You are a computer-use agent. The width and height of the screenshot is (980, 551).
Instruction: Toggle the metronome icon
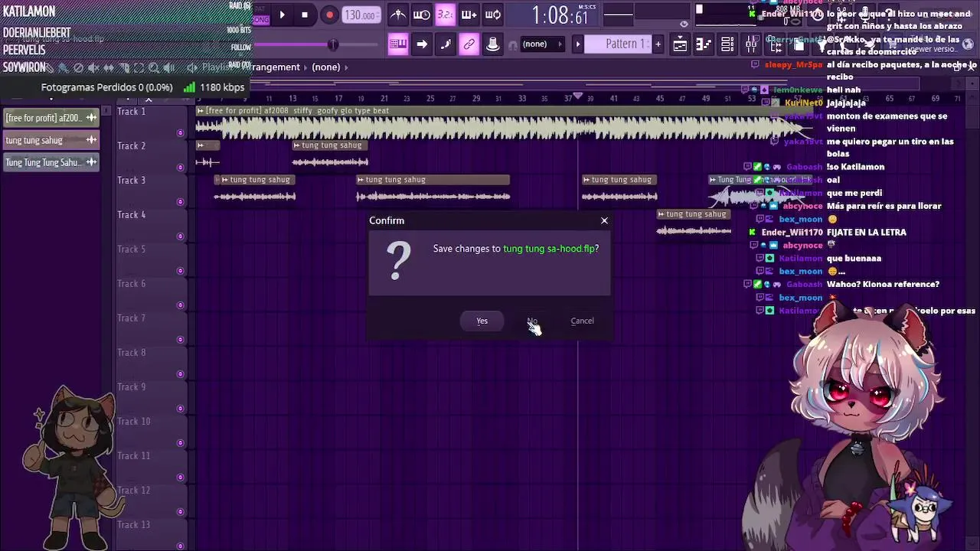(x=398, y=15)
